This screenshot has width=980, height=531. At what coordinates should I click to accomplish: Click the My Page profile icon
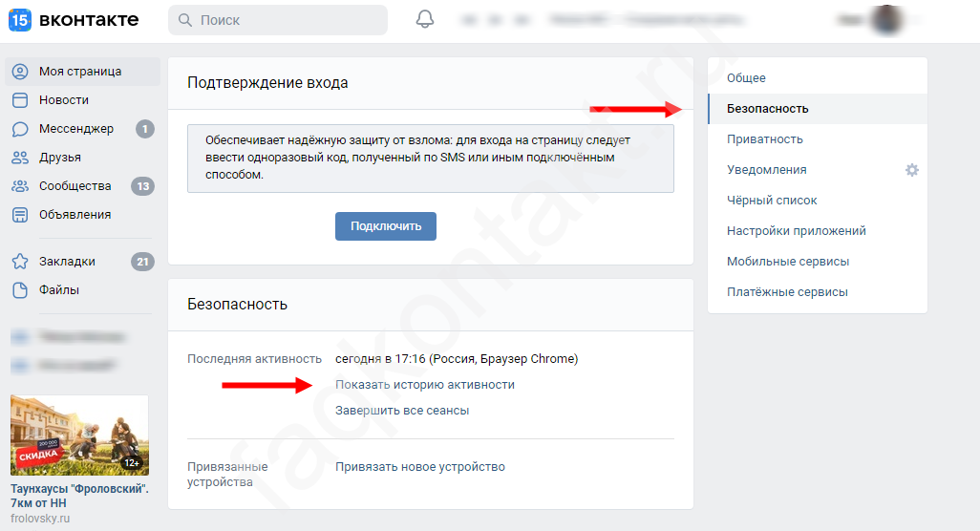click(x=20, y=72)
